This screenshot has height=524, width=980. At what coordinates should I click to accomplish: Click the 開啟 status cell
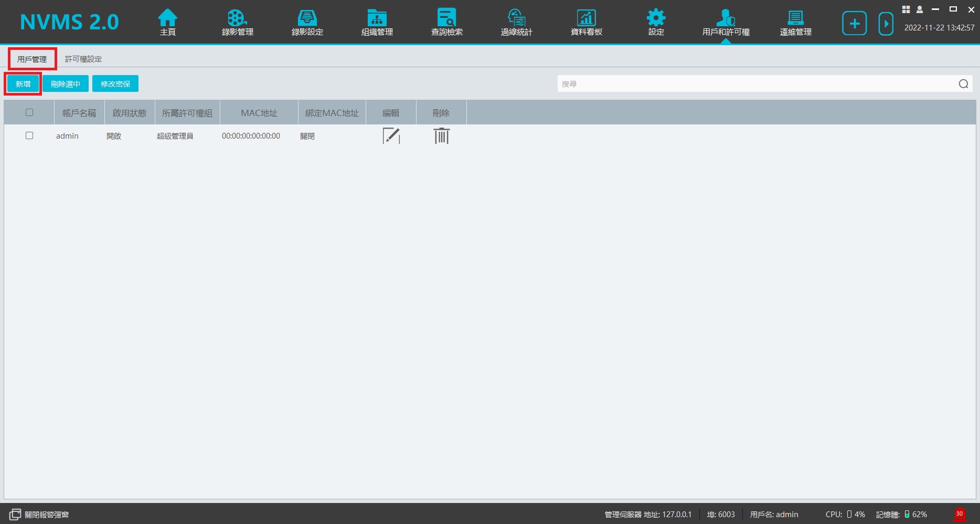[x=114, y=136]
